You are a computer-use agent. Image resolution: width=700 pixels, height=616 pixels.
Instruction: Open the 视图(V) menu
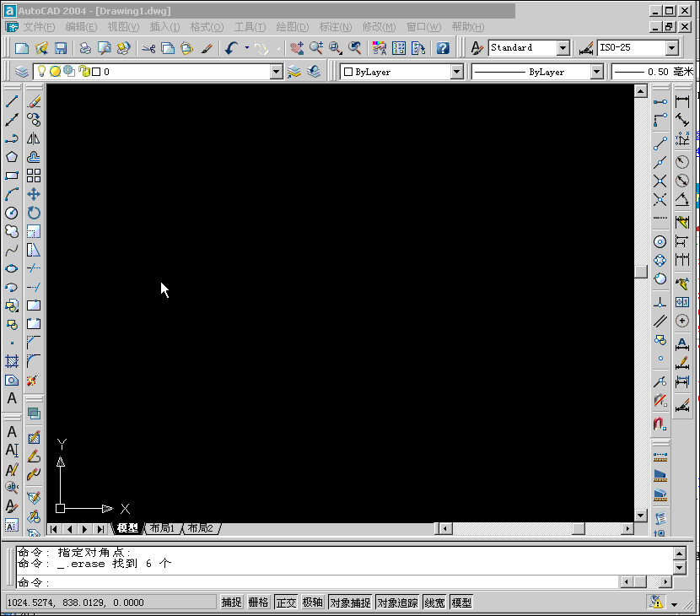123,27
